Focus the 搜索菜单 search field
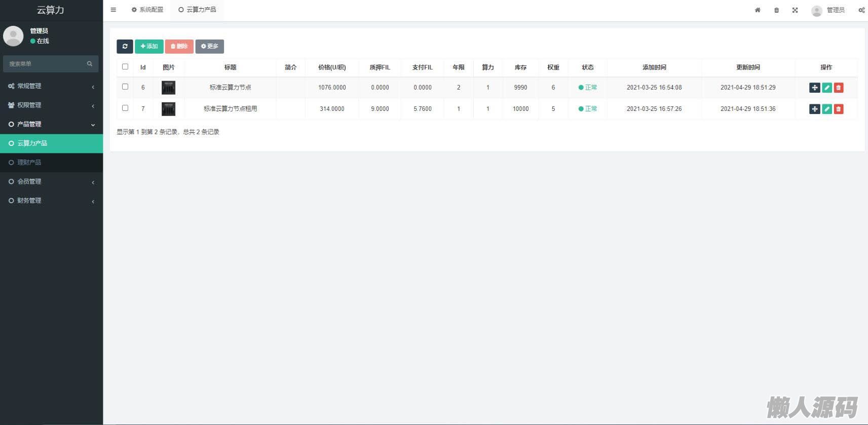The width and height of the screenshot is (868, 425). 51,64
